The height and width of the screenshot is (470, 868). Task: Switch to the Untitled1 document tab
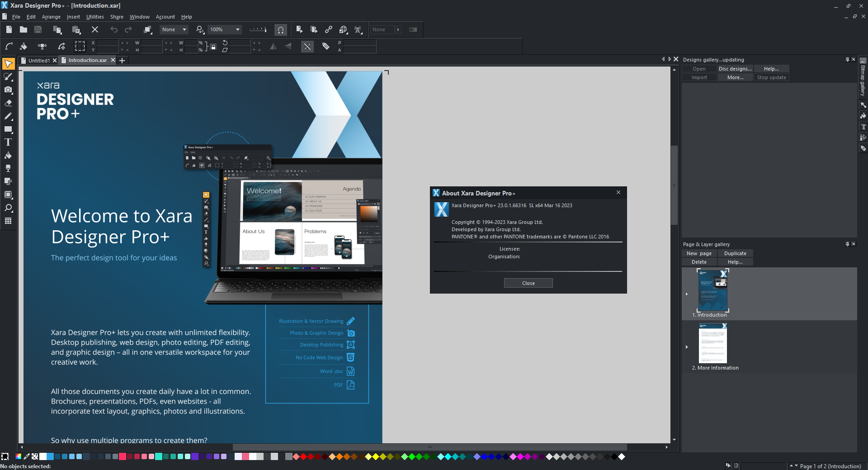click(39, 60)
